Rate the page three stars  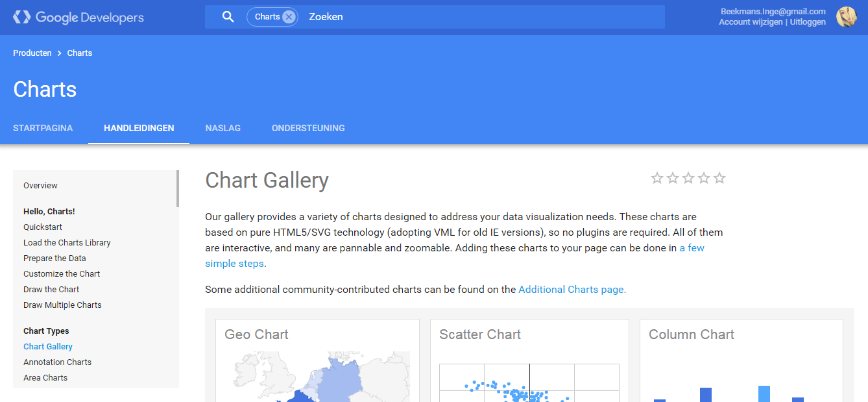point(688,178)
